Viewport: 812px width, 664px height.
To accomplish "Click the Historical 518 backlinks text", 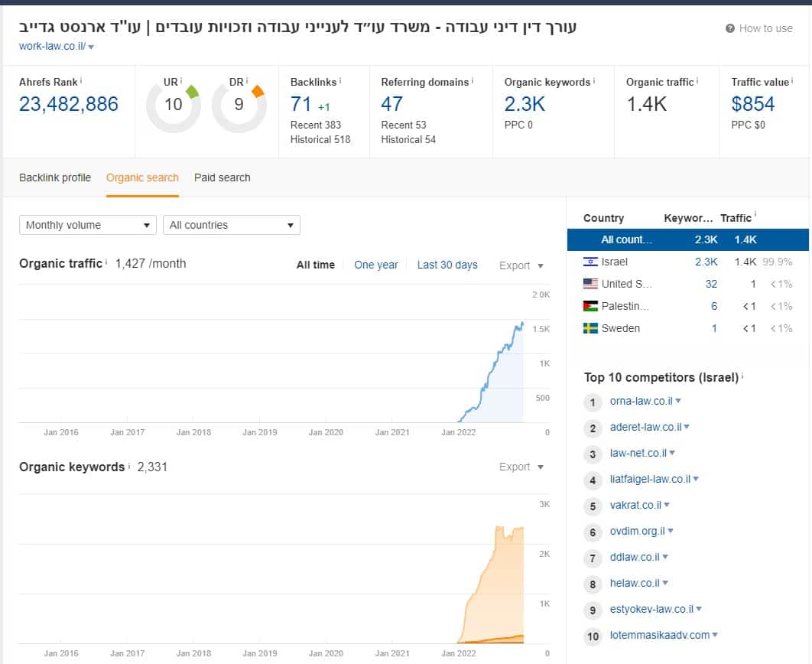I will (320, 139).
